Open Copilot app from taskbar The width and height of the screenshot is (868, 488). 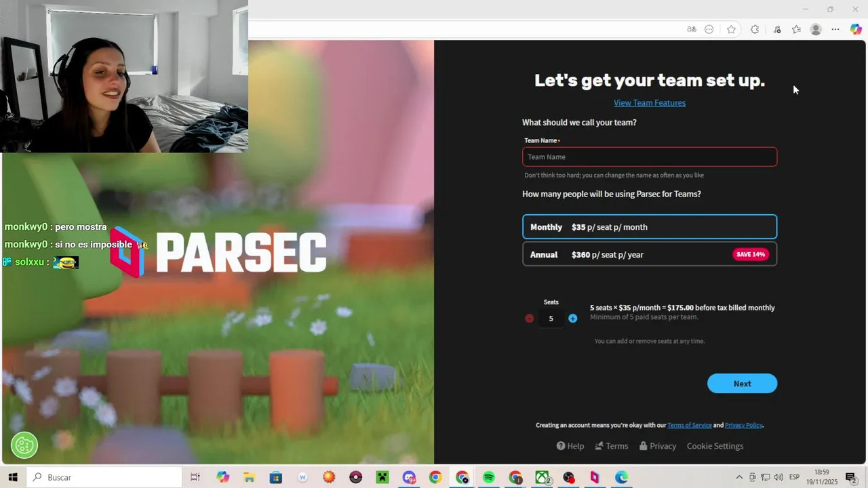click(x=223, y=478)
